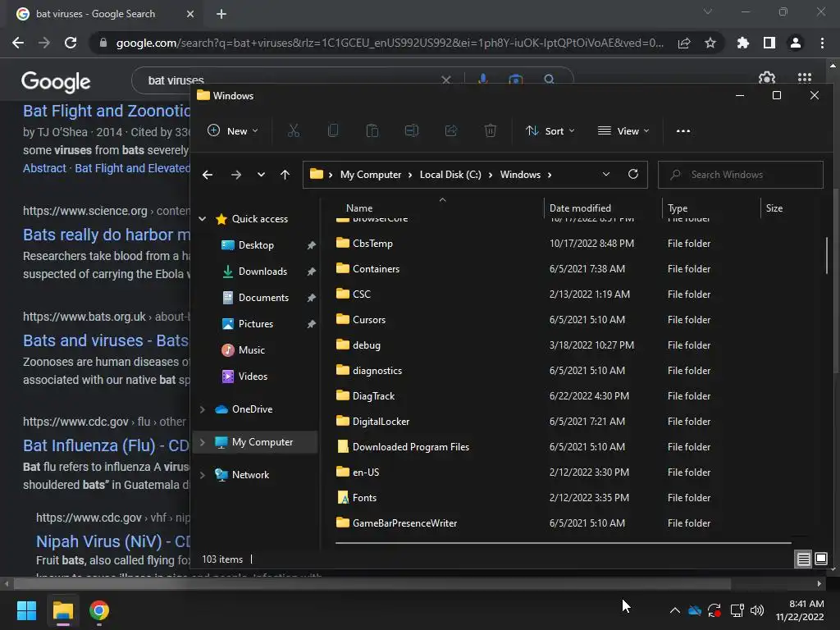Open the See more ellipsis menu in Explorer
The height and width of the screenshot is (630, 840).
(x=683, y=130)
